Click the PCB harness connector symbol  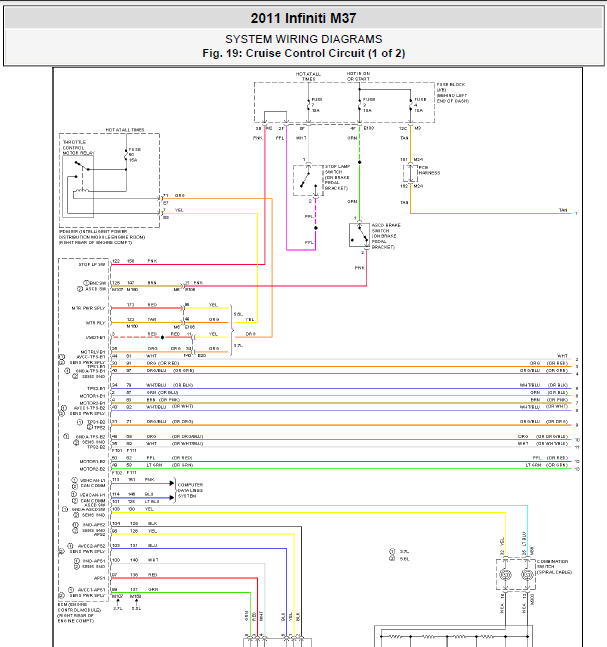point(411,173)
